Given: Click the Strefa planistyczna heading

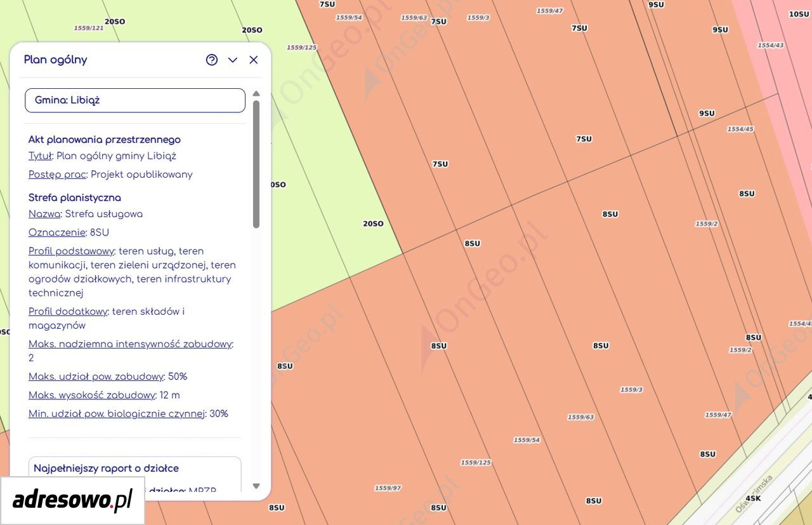Looking at the screenshot, I should click(75, 197).
